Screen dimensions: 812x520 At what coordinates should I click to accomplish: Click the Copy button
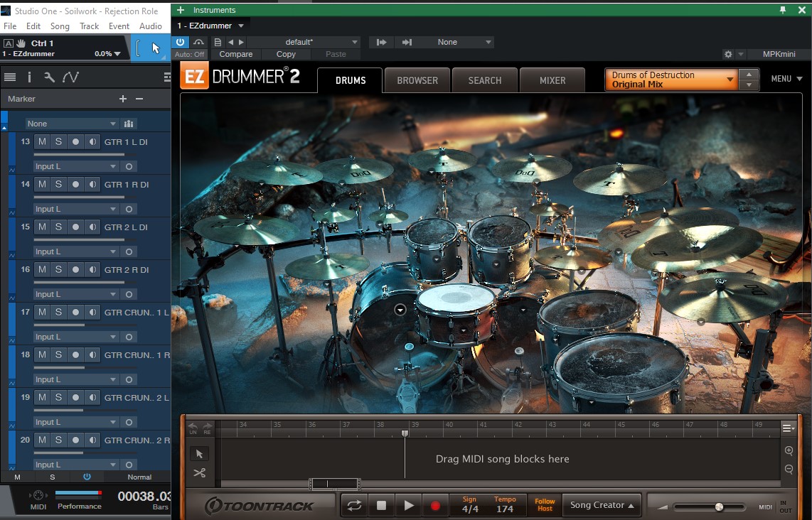[286, 54]
